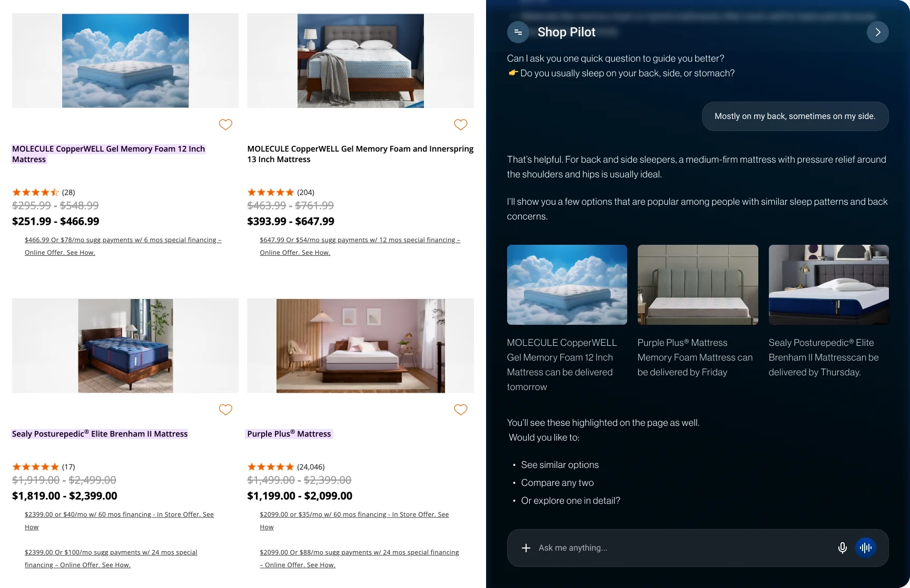Select Shop Pilot's Purple Plus recommendation thumbnail

pos(698,285)
